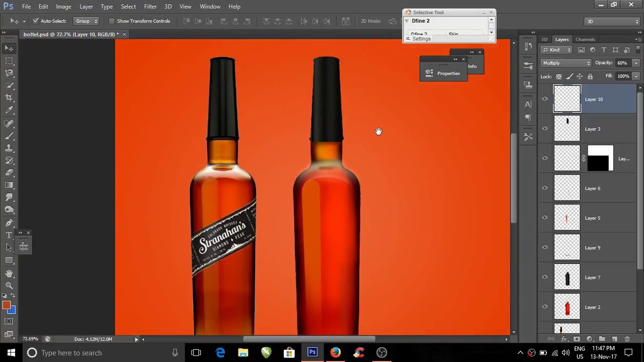Open Multiply blend mode dropdown
This screenshot has height=362, width=644.
(566, 63)
